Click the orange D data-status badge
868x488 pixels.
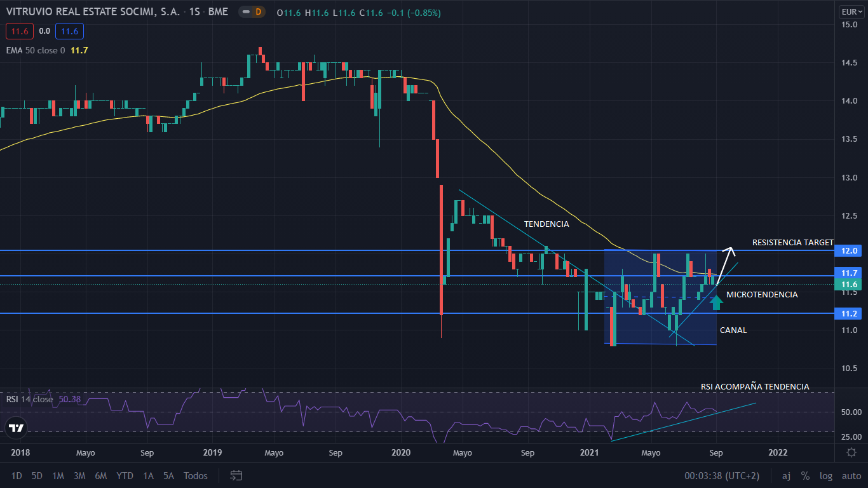click(x=258, y=12)
